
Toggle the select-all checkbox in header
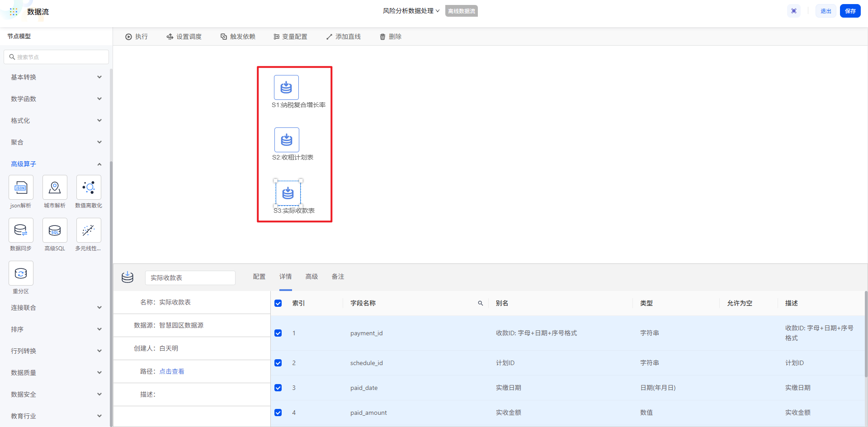pyautogui.click(x=278, y=303)
